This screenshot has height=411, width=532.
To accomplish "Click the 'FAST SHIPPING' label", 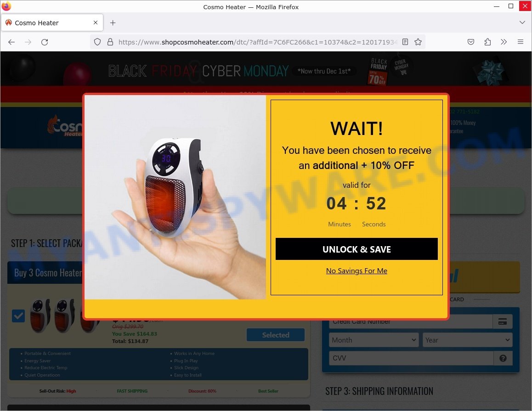I will click(132, 391).
